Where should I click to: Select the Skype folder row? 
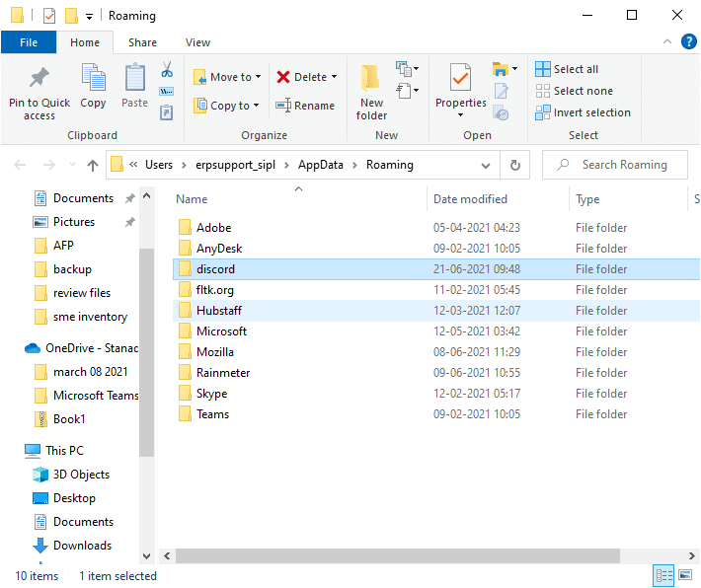click(436, 394)
